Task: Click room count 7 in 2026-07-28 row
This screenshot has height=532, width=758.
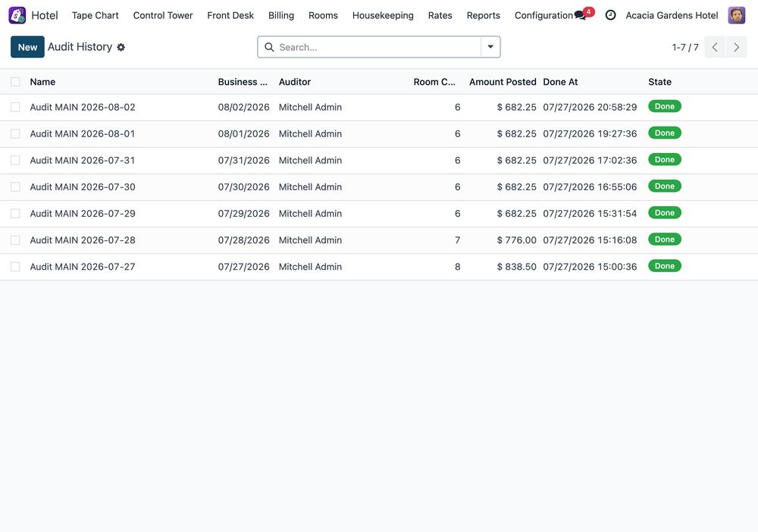Action: [457, 240]
